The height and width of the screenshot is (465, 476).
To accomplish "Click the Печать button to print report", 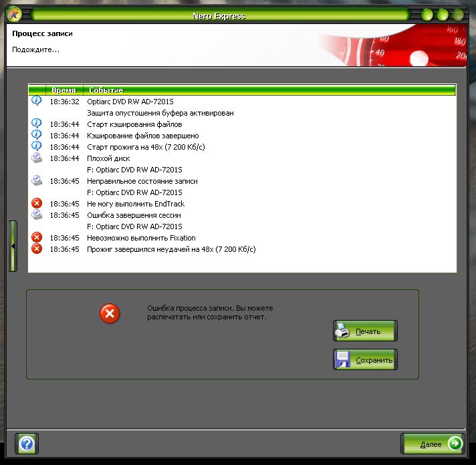I will tap(365, 331).
